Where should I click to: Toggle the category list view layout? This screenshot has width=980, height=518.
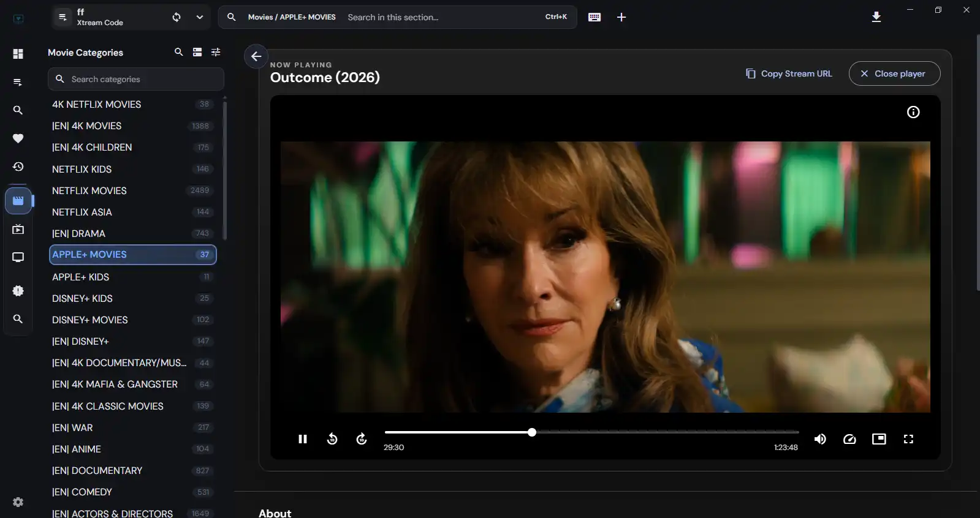[197, 52]
